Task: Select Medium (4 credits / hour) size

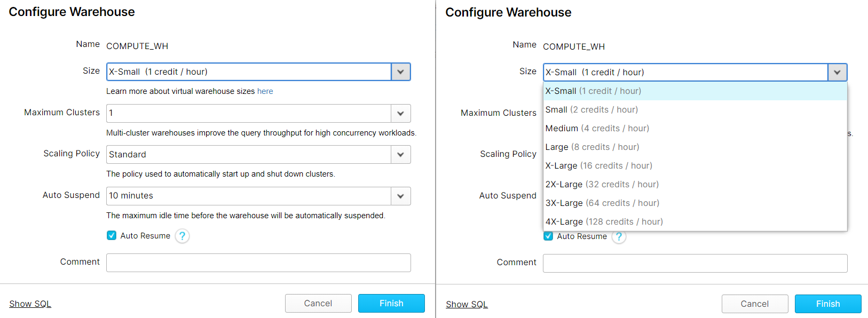Action: click(x=597, y=129)
